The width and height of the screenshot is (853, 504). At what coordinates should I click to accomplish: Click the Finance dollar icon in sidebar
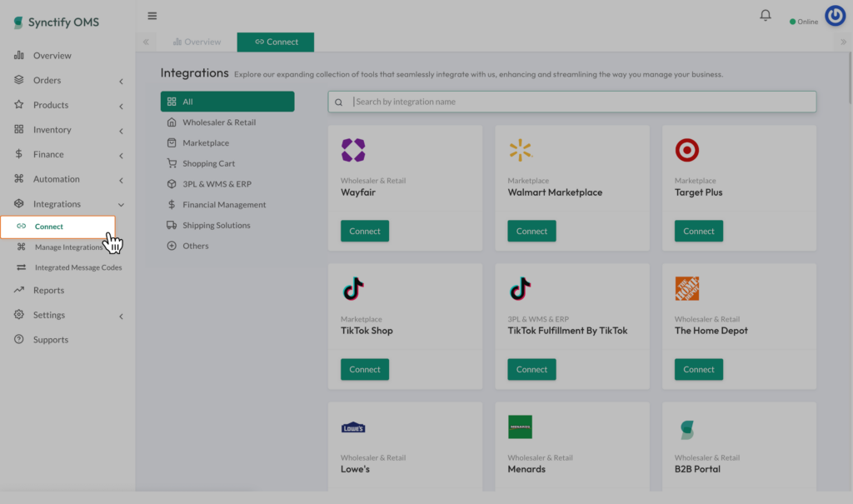tap(19, 153)
